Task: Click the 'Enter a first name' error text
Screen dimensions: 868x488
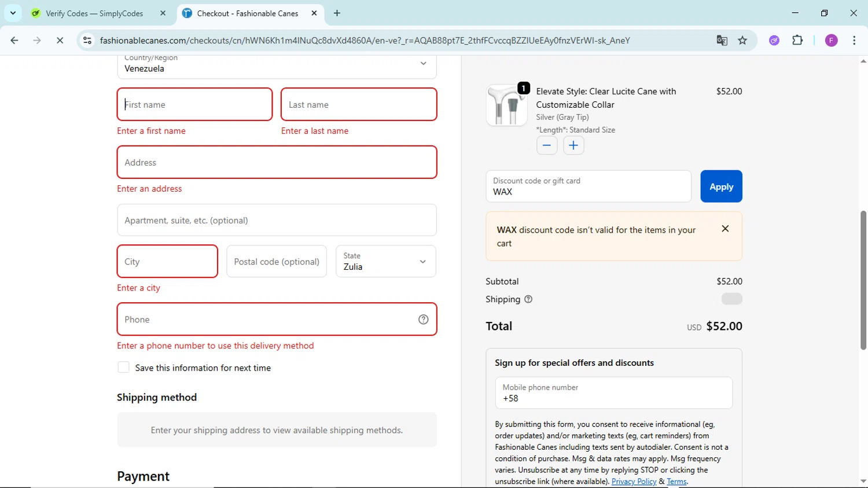Action: [151, 131]
